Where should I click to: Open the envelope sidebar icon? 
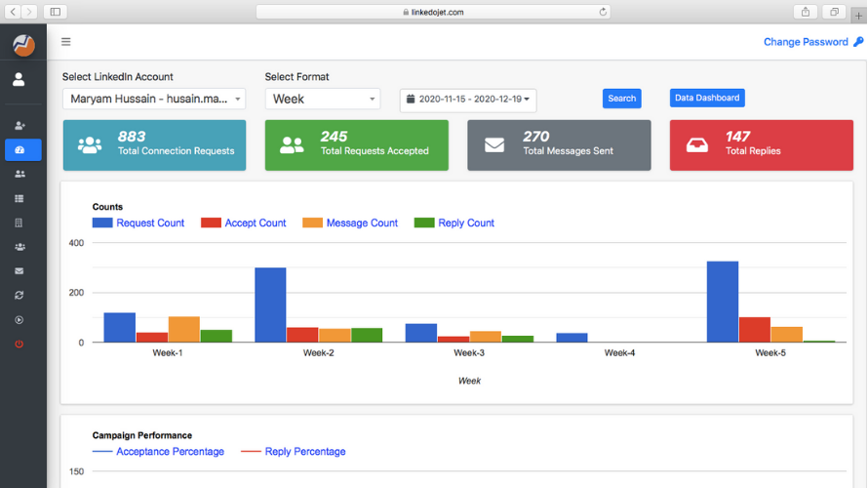20,271
